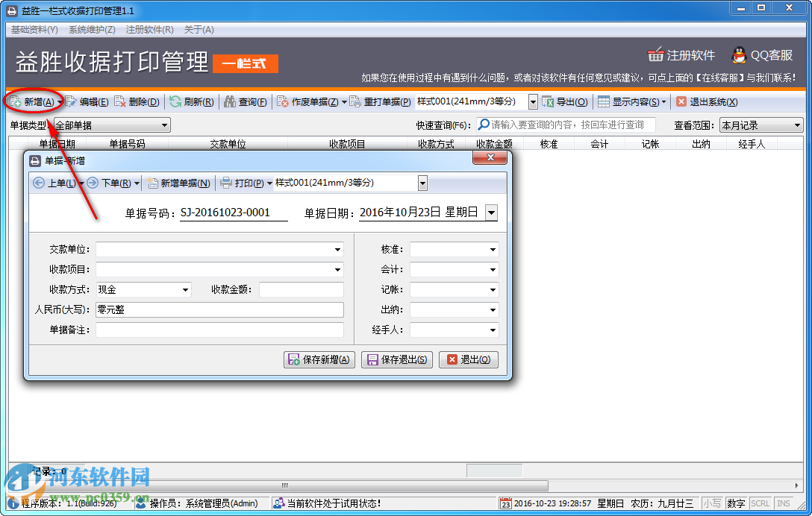This screenshot has width=812, height=516.
Task: Open 系统维护(Z) menu
Action: pos(92,30)
